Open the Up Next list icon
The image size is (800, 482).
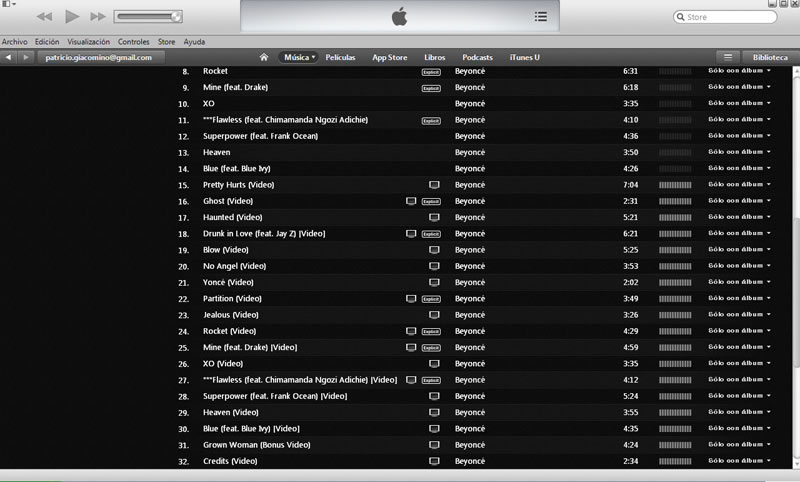click(541, 16)
